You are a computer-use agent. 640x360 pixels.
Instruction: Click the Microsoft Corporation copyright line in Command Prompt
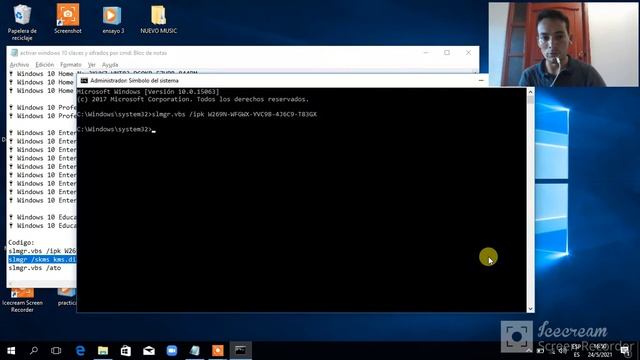[193, 99]
